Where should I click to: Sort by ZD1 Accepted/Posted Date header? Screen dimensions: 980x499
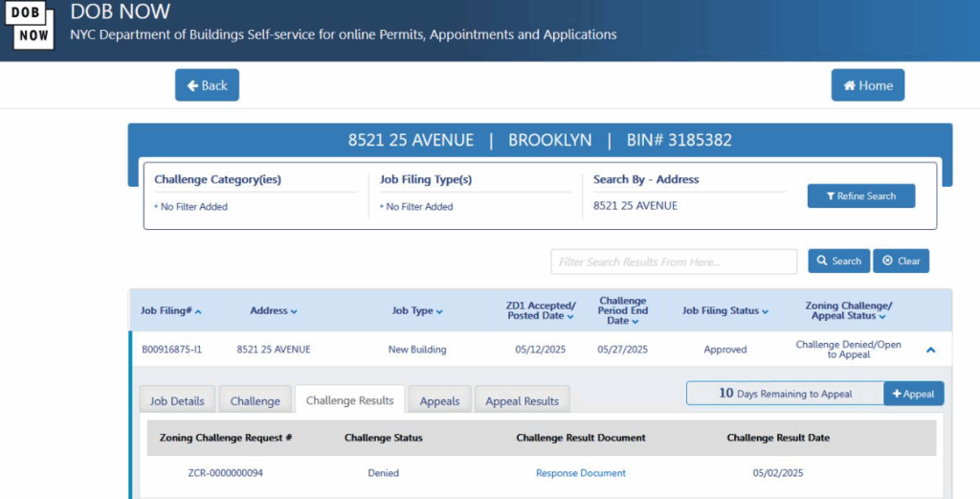click(541, 310)
